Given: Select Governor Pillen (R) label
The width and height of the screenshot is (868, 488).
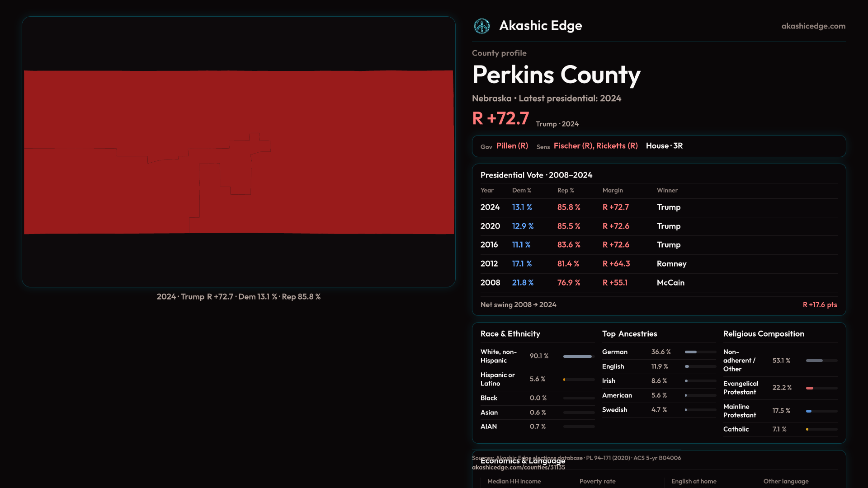Looking at the screenshot, I should click(512, 146).
